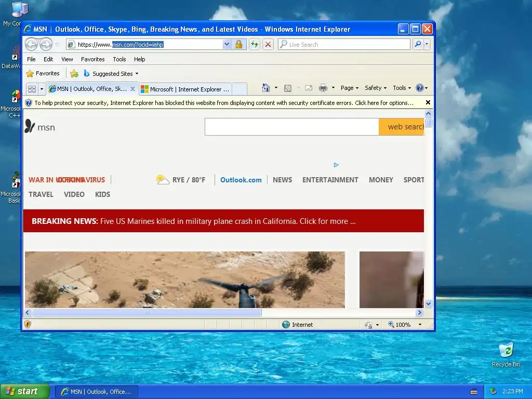Viewport: 532px width, 399px height.
Task: Click the Outlook.com link
Action: tap(241, 180)
